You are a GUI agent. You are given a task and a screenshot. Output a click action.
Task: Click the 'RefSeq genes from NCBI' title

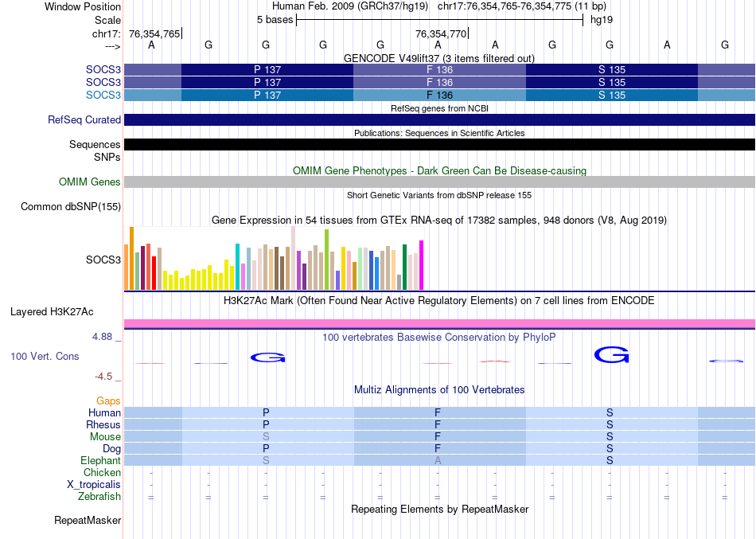click(x=439, y=108)
